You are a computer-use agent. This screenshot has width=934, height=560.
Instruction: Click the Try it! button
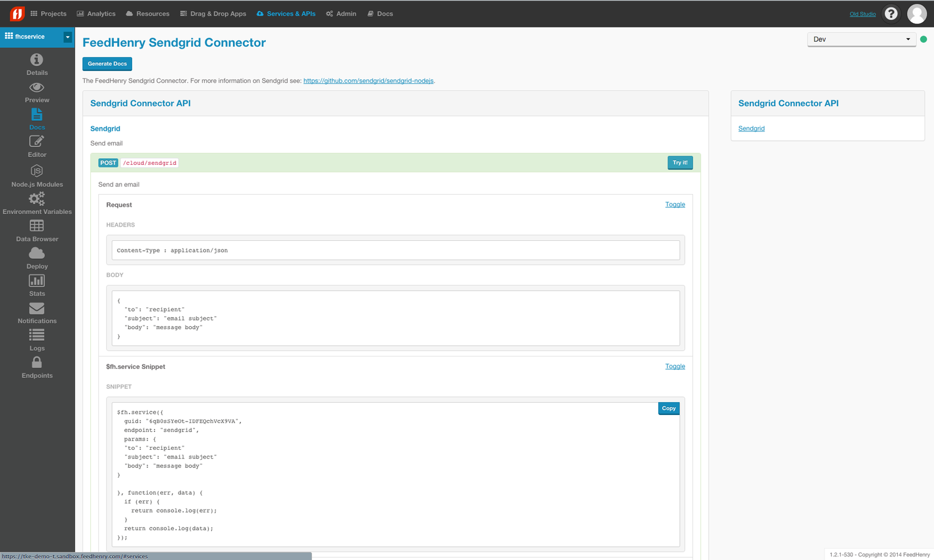tap(680, 163)
